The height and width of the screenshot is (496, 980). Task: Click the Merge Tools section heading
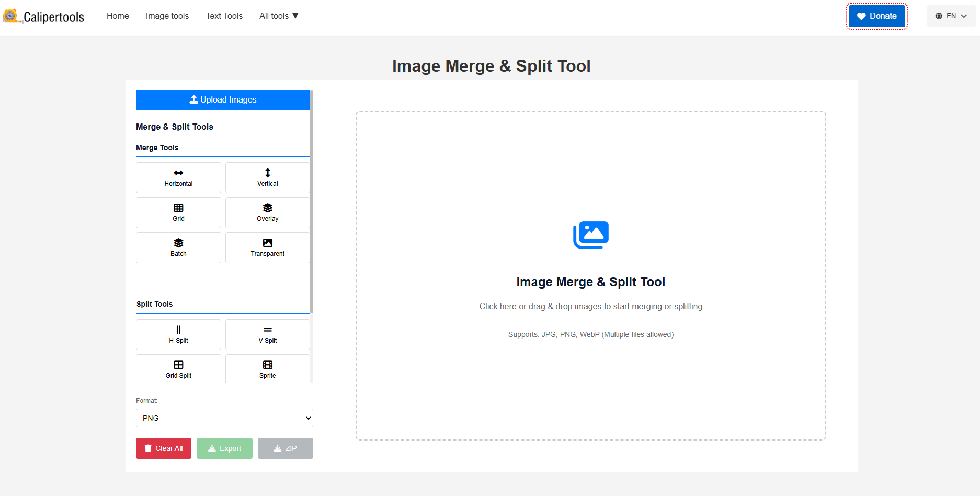click(x=157, y=148)
